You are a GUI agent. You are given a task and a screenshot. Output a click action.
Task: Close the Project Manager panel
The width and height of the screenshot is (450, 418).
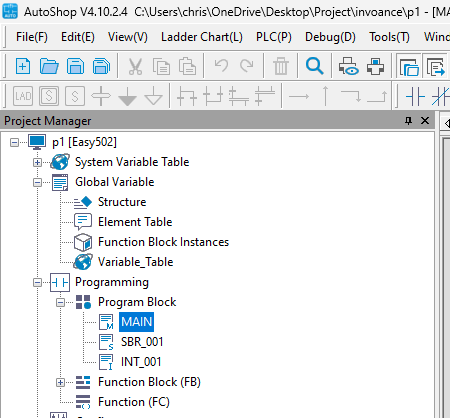coord(425,120)
